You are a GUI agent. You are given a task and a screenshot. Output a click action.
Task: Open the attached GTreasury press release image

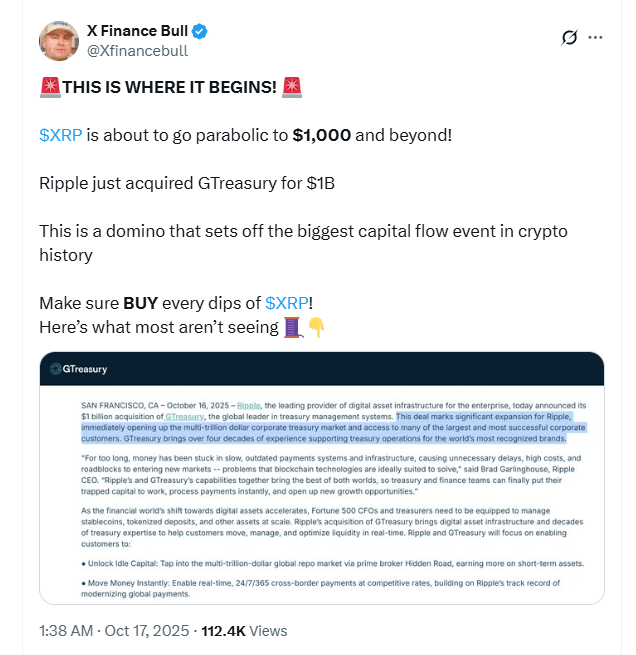pyautogui.click(x=322, y=478)
